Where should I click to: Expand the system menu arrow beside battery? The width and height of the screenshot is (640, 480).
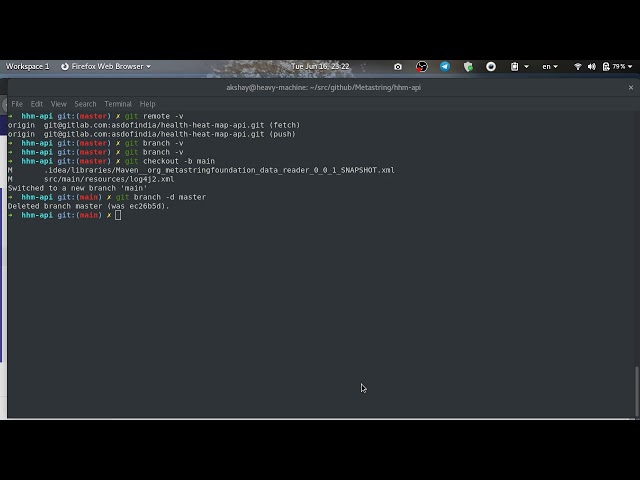click(630, 67)
